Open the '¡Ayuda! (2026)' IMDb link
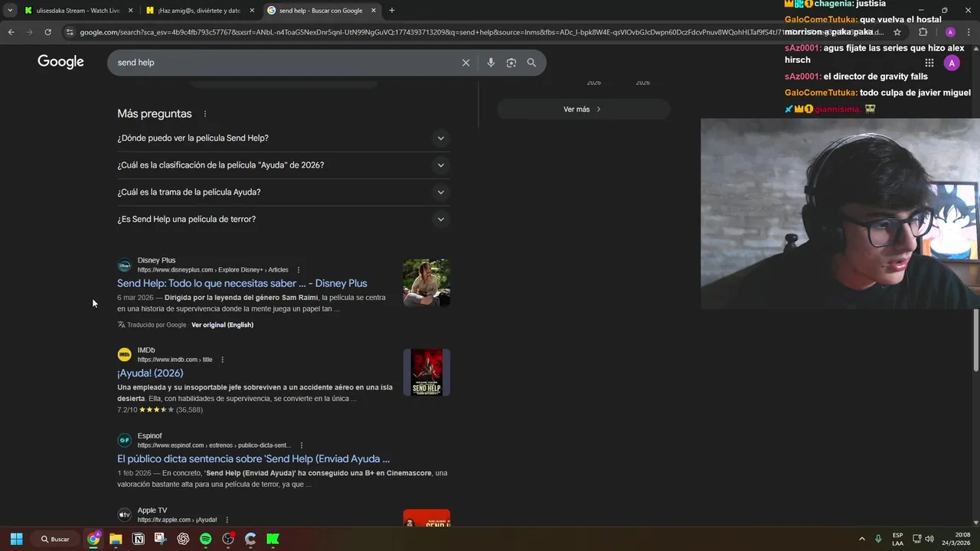The height and width of the screenshot is (551, 980). coord(150,373)
